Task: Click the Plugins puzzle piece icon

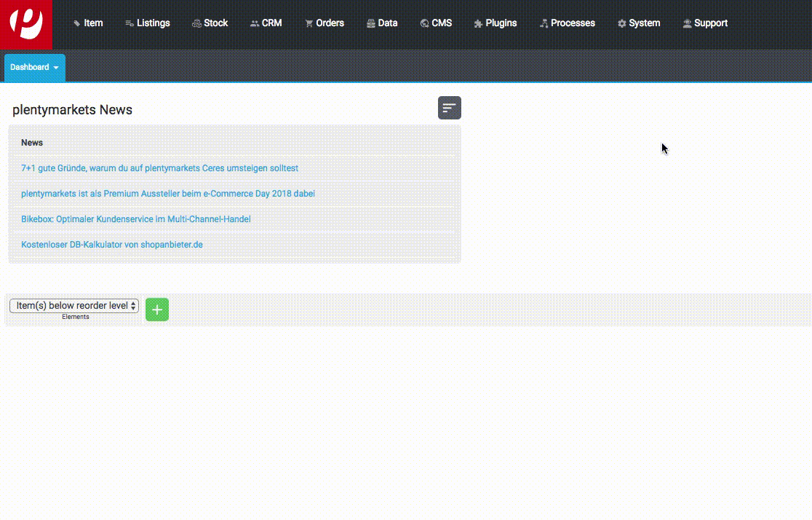Action: (x=478, y=24)
